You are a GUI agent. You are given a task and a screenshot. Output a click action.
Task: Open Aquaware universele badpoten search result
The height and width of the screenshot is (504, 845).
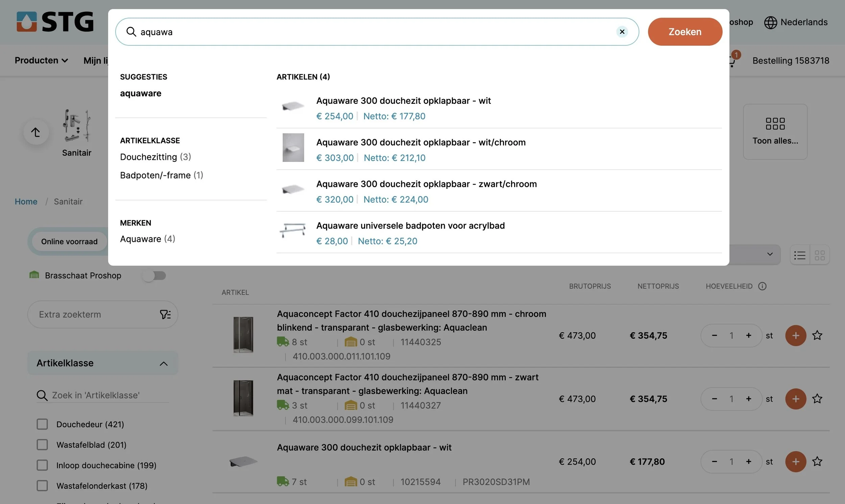[x=499, y=233]
